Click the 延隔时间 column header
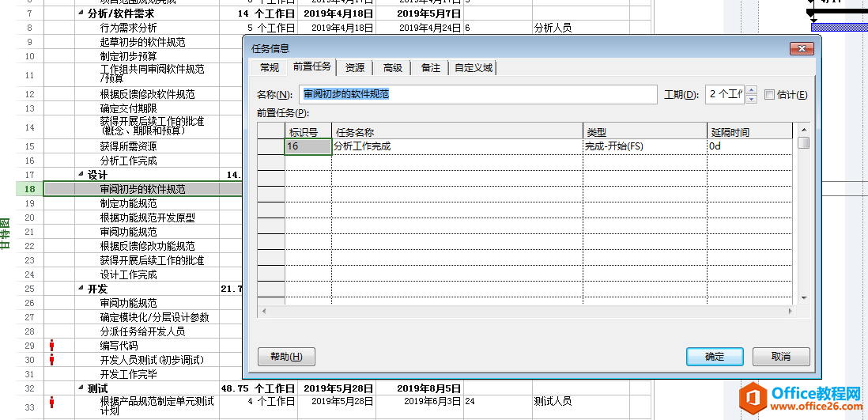The width and height of the screenshot is (868, 420). pos(749,132)
